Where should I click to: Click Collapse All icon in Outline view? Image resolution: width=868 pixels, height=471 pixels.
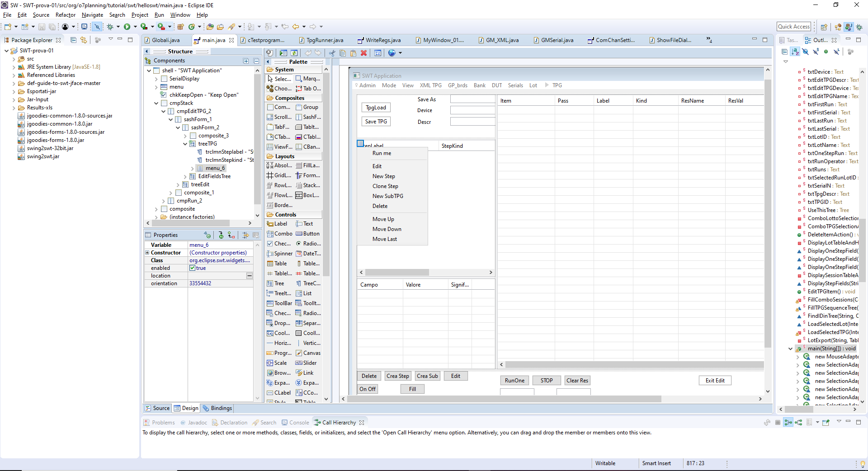(x=785, y=52)
